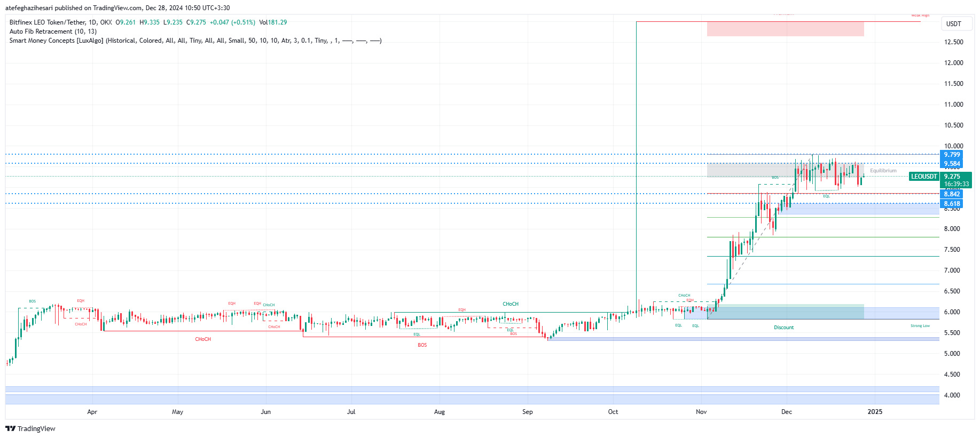Click the Dec label on time axis

tap(787, 412)
